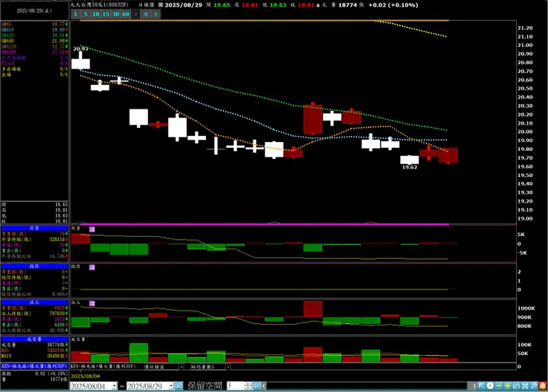Switch chart to 30-minute interval

pos(116,14)
